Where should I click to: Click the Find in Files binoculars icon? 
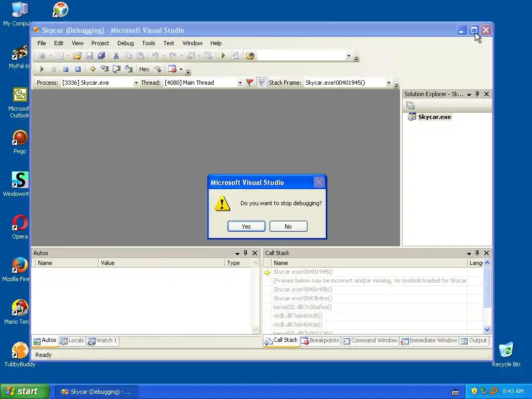pyautogui.click(x=250, y=56)
